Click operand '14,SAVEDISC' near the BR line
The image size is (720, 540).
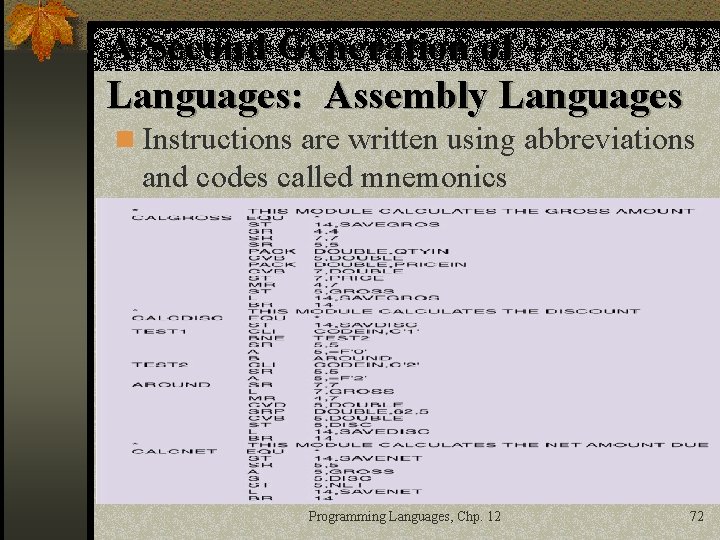(372, 431)
